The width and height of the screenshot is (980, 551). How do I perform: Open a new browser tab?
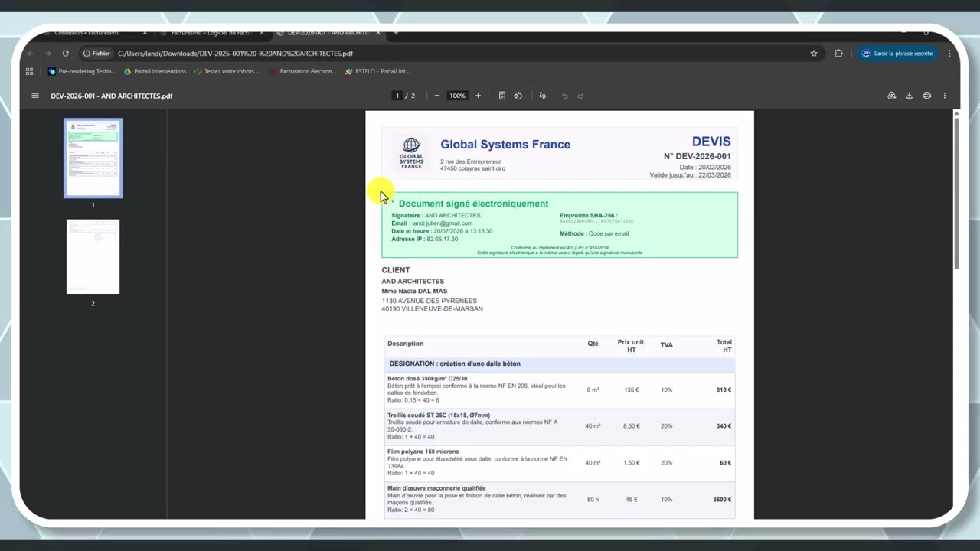pyautogui.click(x=396, y=33)
